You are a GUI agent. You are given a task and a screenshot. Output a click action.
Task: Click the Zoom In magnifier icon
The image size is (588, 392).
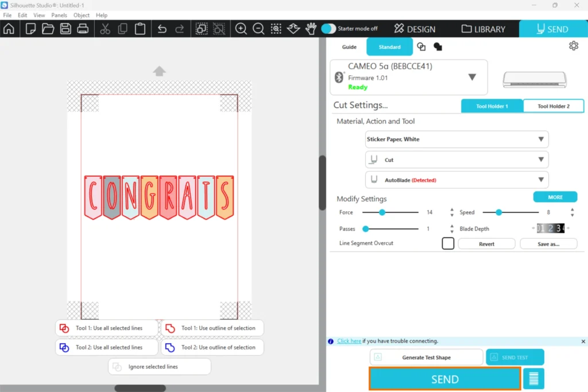point(241,29)
